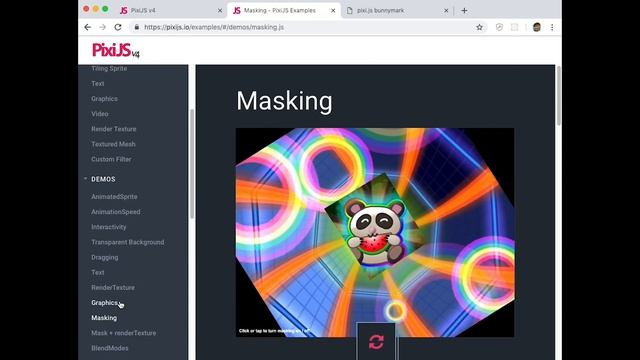Open the Textured Mesh example
This screenshot has width=640, height=360.
113,144
